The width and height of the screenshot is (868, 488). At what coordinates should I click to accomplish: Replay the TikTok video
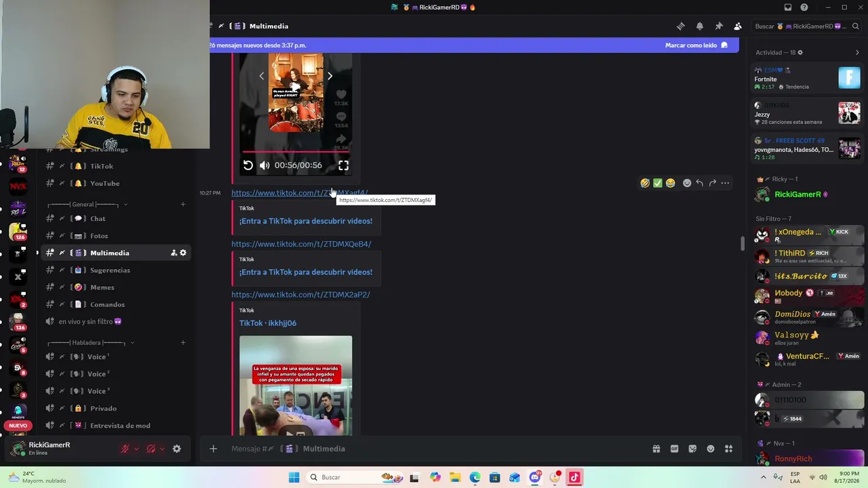tap(248, 165)
